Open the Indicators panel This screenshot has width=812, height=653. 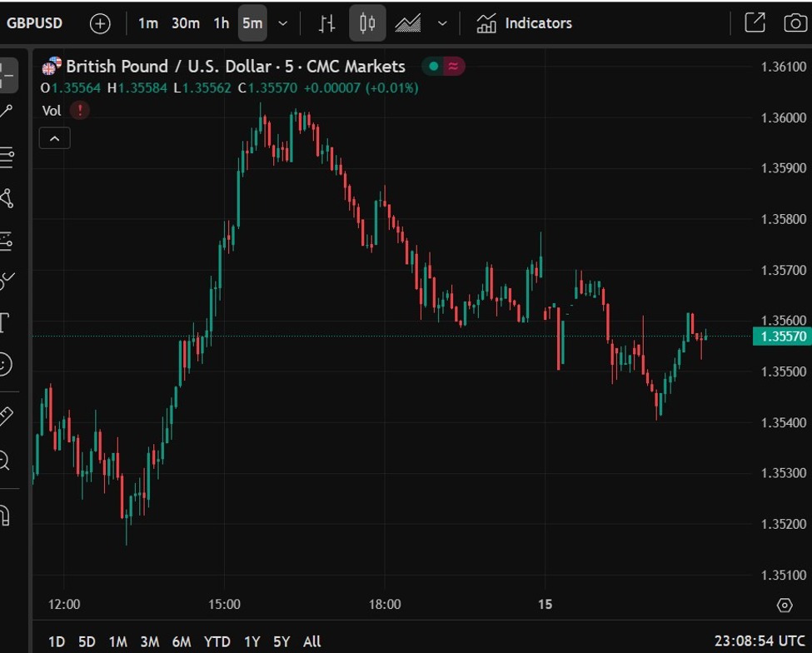(x=525, y=23)
